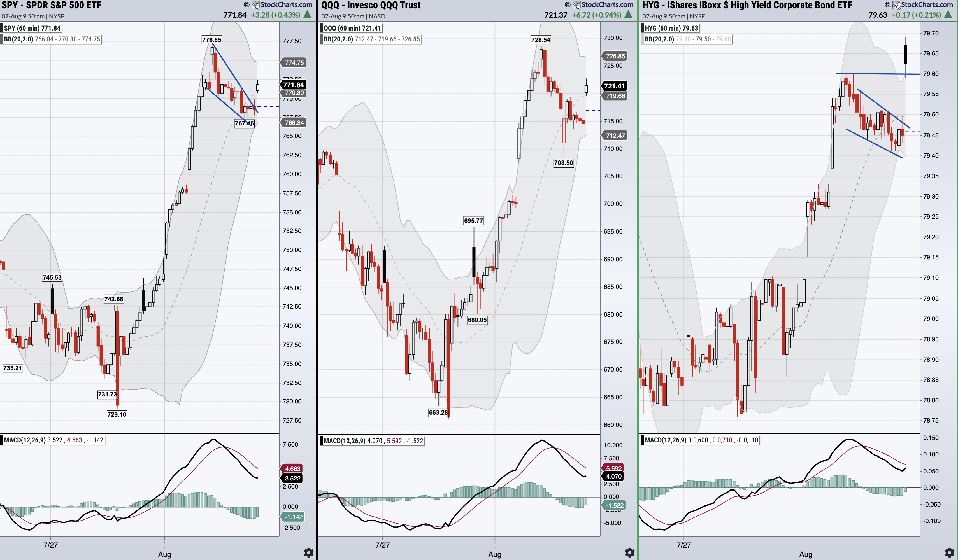Click the 712.47 lower band tag on QQQ axis
The image size is (958, 560).
tap(614, 135)
